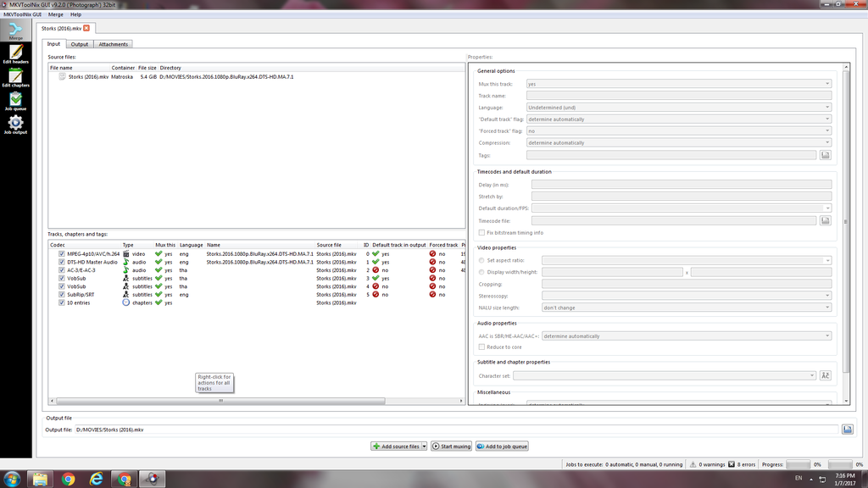This screenshot has height=488, width=868.
Task: Switch to Attachments tab
Action: click(114, 44)
